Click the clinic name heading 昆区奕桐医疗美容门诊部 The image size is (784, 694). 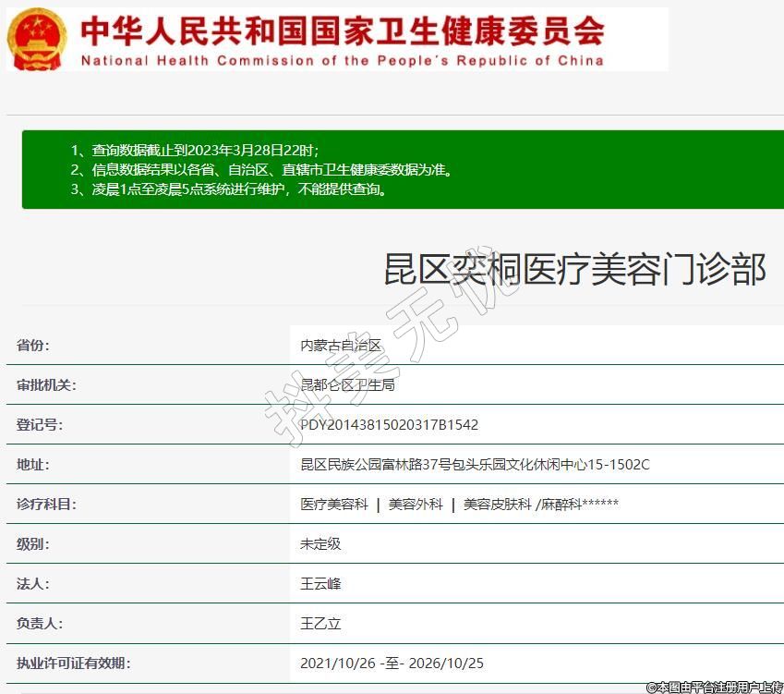[574, 270]
